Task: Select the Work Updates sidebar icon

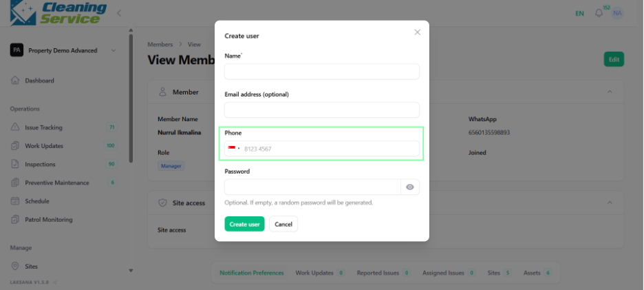Action: 14,145
